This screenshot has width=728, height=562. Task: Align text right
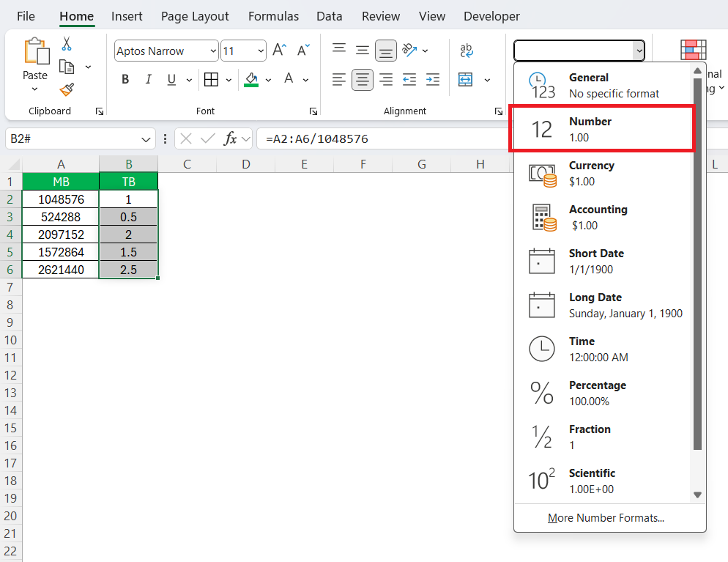pyautogui.click(x=386, y=80)
